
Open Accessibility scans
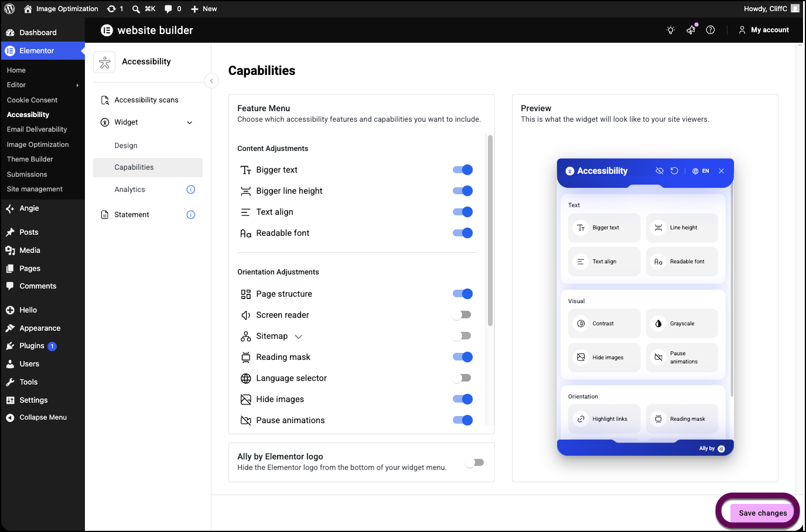tap(148, 100)
